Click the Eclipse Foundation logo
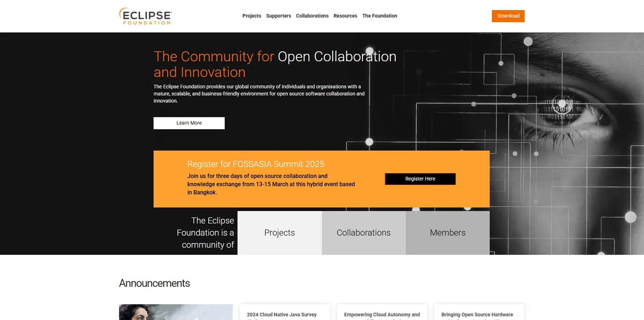Screen dimensions: 644x320 click(146, 16)
